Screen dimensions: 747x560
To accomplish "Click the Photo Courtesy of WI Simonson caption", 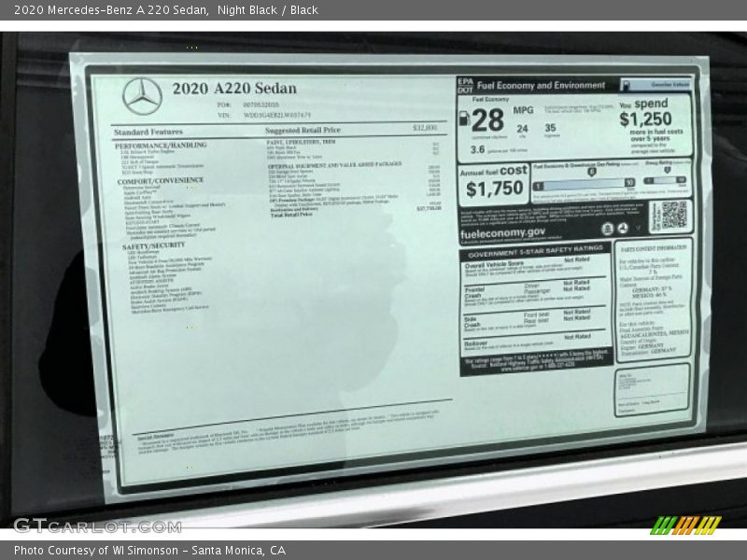I will click(149, 551).
